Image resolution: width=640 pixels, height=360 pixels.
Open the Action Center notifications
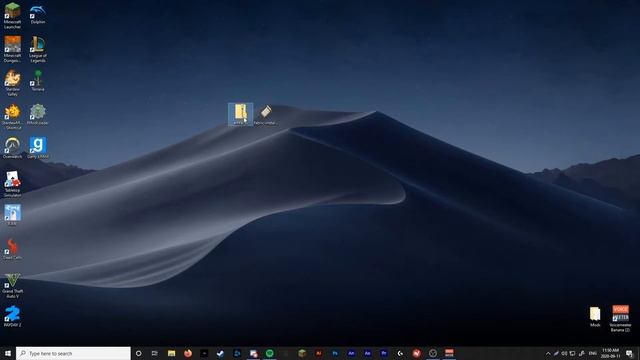tap(630, 353)
